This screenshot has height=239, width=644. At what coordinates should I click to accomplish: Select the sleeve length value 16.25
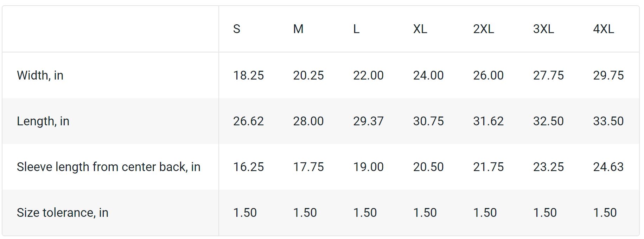248,167
